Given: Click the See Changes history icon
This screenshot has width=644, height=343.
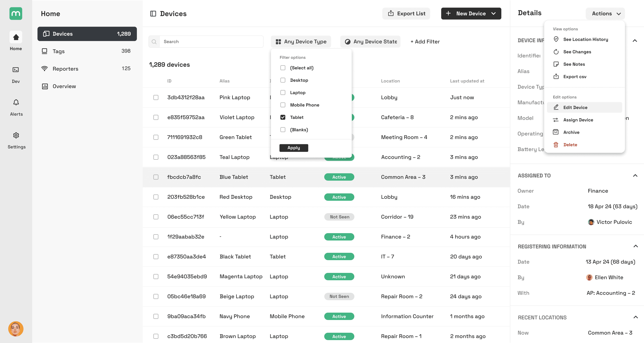Looking at the screenshot, I should [556, 52].
